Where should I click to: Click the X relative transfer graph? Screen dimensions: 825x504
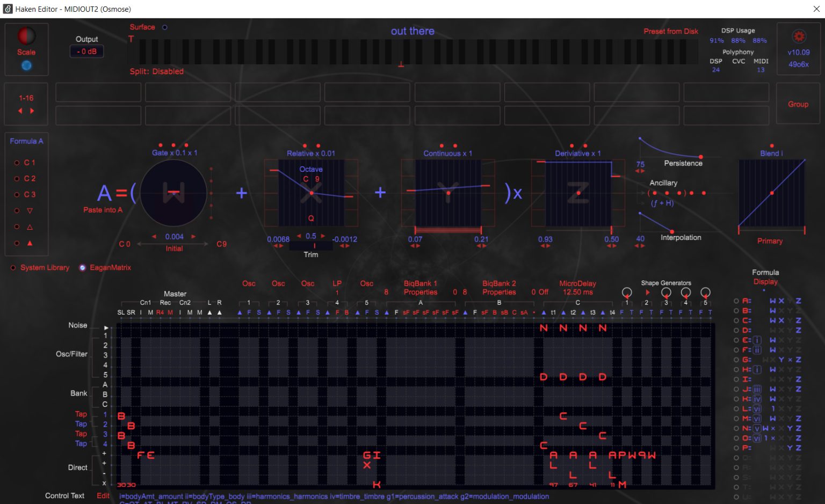click(x=311, y=193)
